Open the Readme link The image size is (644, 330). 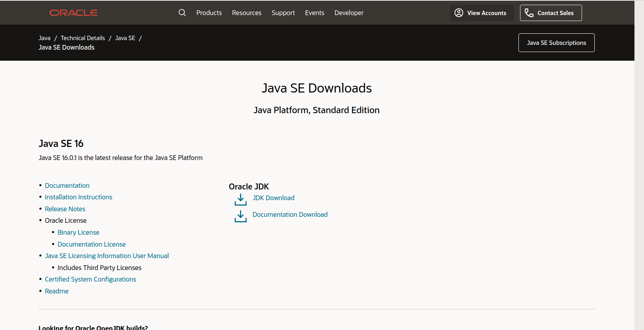tap(57, 291)
